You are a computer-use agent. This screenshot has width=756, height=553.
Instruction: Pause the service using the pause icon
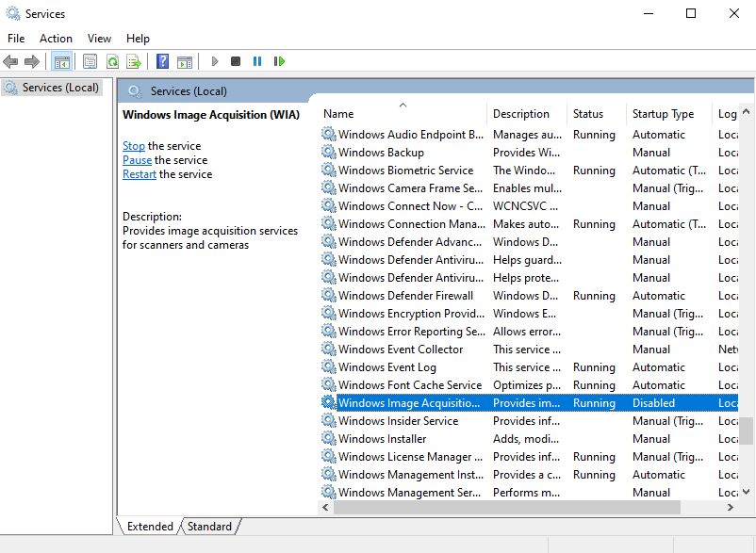[x=258, y=60]
